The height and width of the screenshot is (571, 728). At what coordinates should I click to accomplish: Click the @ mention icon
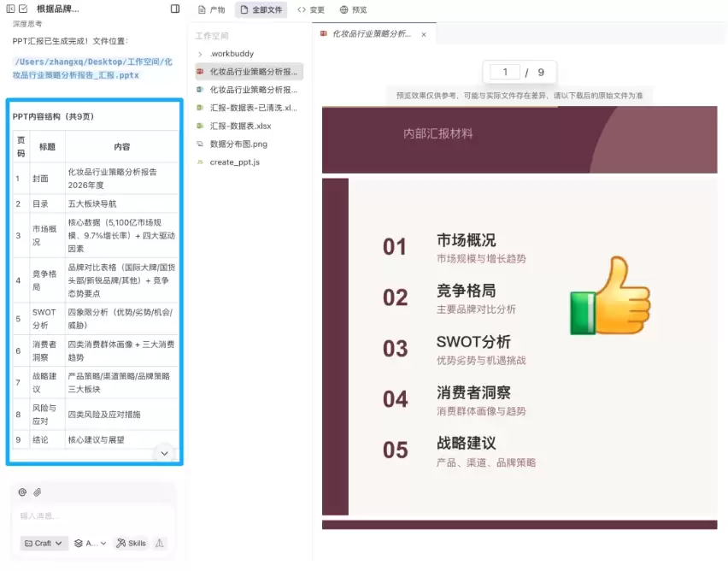pos(22,492)
